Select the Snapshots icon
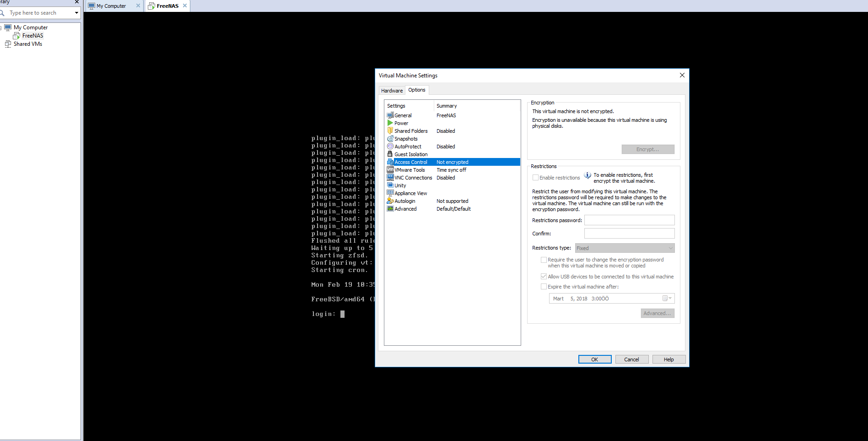Viewport: 868px width, 441px height. [x=390, y=139]
